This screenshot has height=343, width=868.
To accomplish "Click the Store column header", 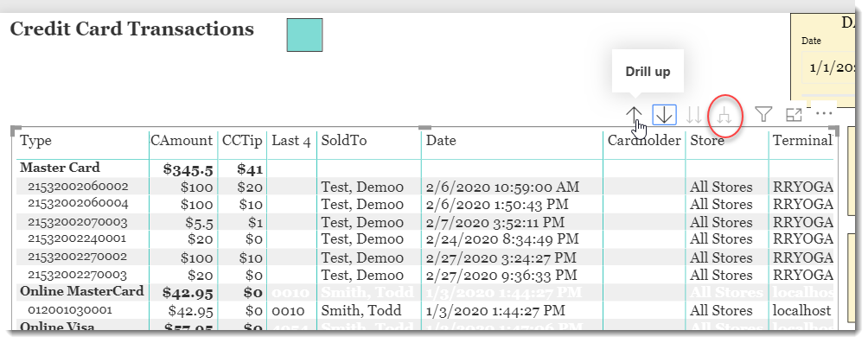I will (707, 141).
